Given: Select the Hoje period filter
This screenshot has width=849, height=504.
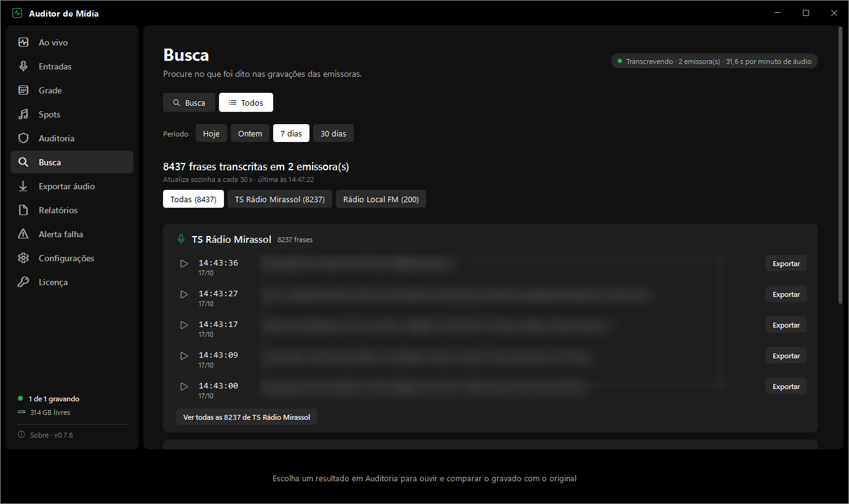Looking at the screenshot, I should (211, 133).
